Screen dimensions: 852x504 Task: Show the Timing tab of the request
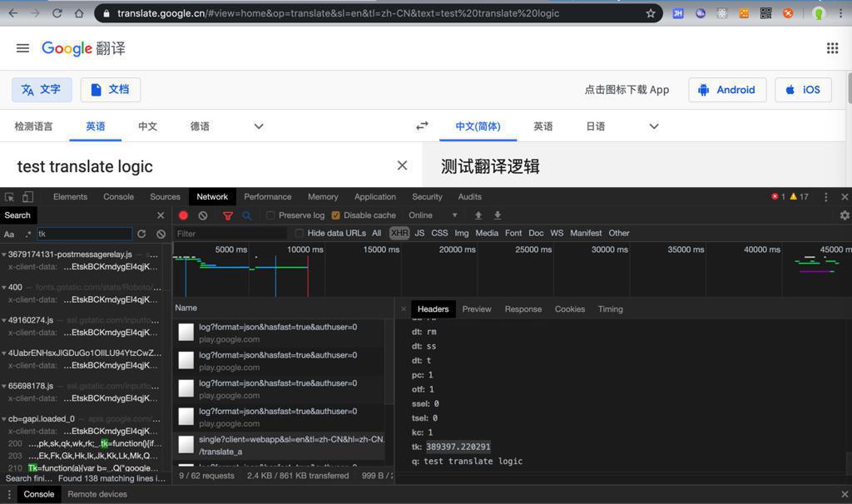(x=610, y=309)
